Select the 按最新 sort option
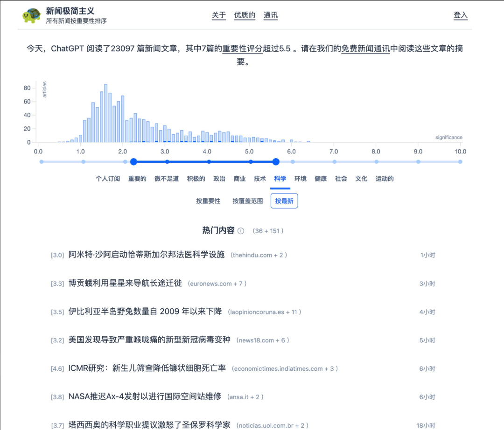This screenshot has height=430, width=504. pos(284,201)
